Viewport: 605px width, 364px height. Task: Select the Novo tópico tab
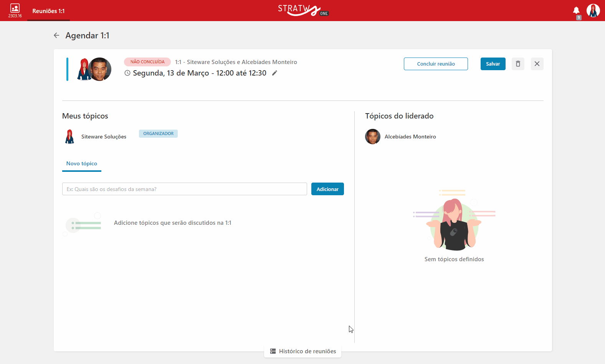[82, 164]
